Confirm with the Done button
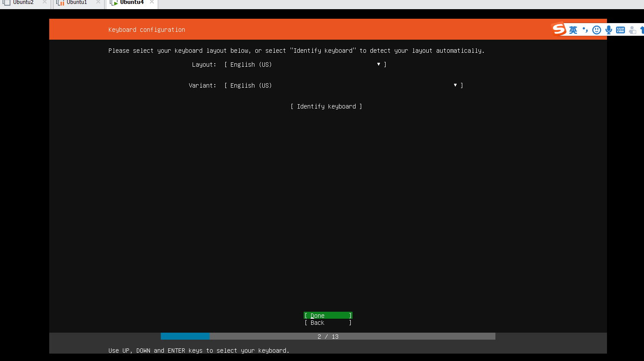This screenshot has width=644, height=361. 328,316
